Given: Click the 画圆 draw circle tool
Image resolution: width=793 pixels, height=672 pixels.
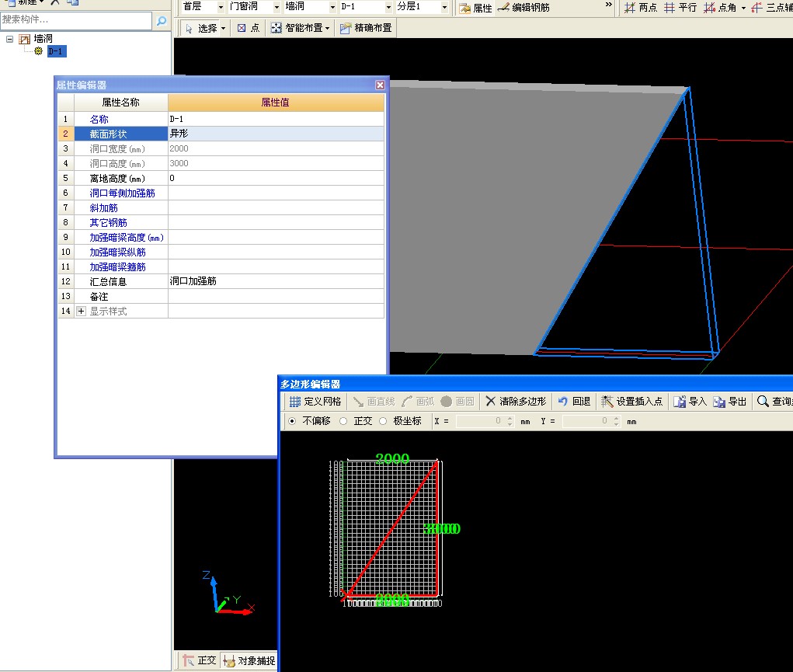Looking at the screenshot, I should click(457, 402).
